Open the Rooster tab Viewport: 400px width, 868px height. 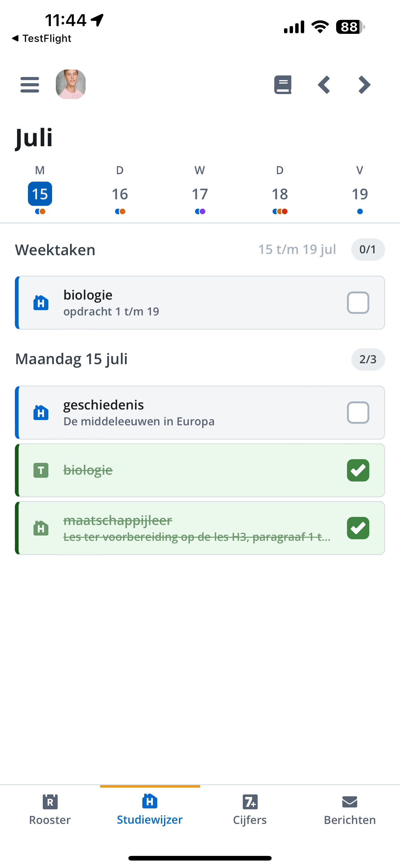coord(50,809)
